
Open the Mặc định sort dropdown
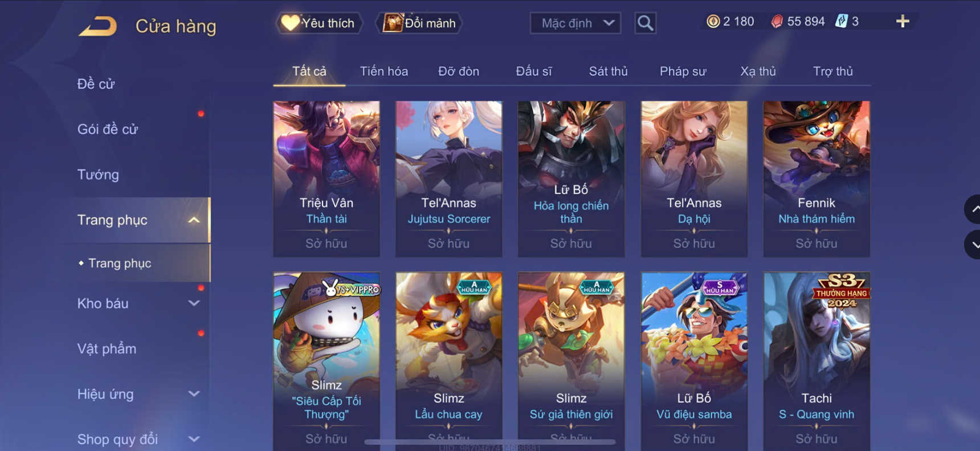575,23
